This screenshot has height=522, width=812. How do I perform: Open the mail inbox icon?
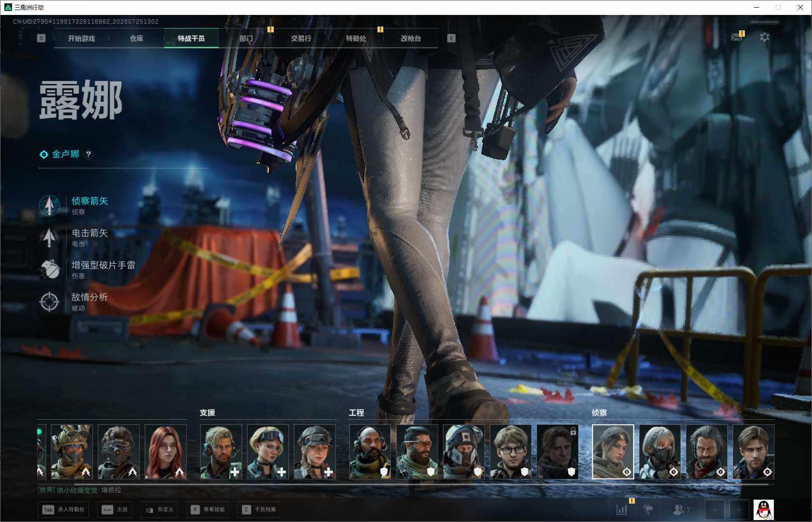coord(737,37)
